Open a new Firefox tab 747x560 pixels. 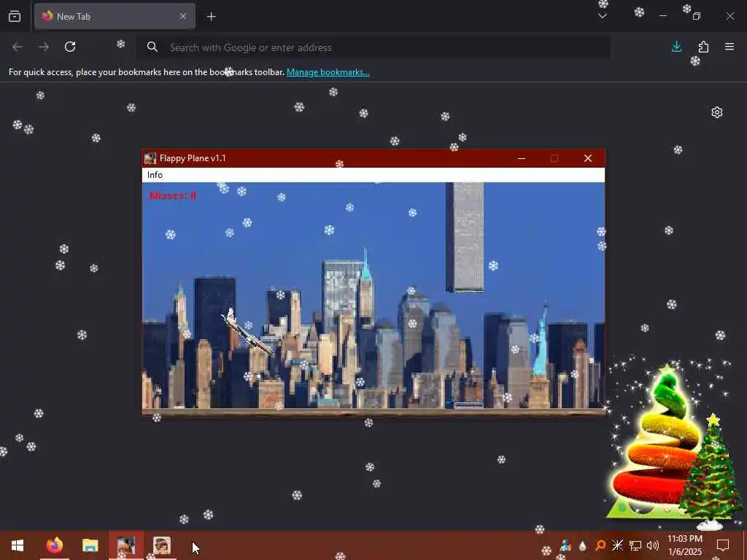(212, 17)
